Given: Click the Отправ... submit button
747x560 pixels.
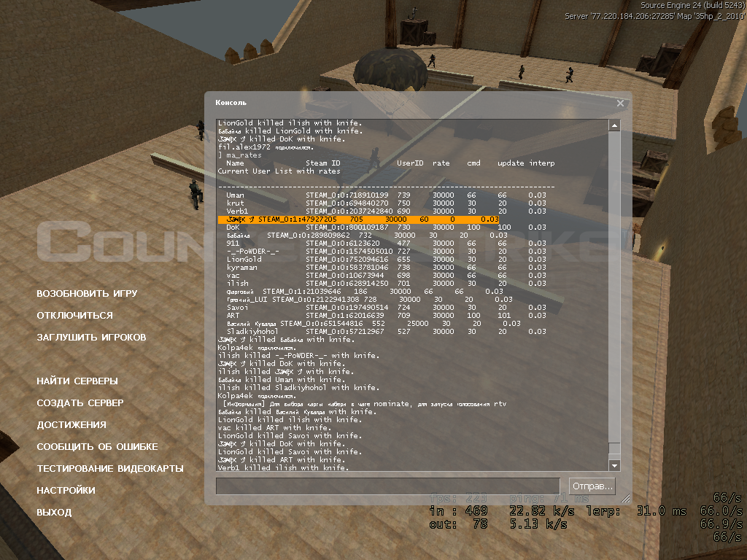Looking at the screenshot, I should click(x=592, y=486).
